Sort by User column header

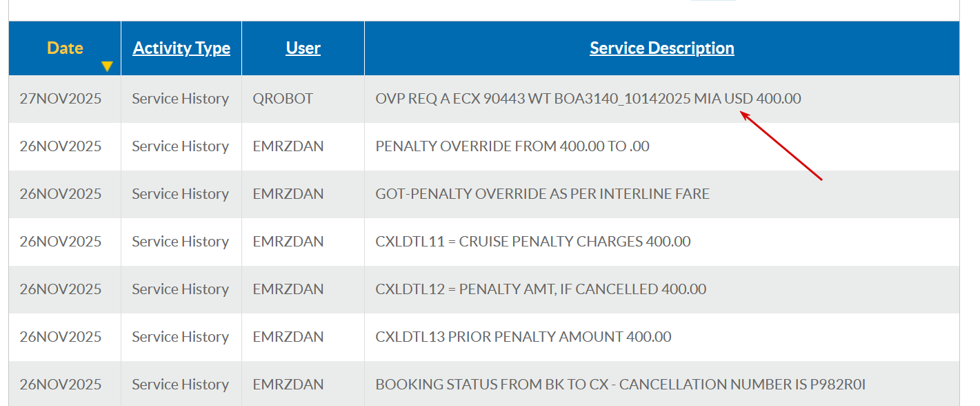click(x=303, y=48)
